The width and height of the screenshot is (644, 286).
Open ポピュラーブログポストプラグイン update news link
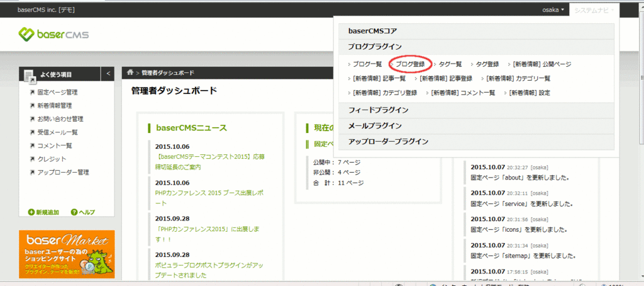[209, 270]
